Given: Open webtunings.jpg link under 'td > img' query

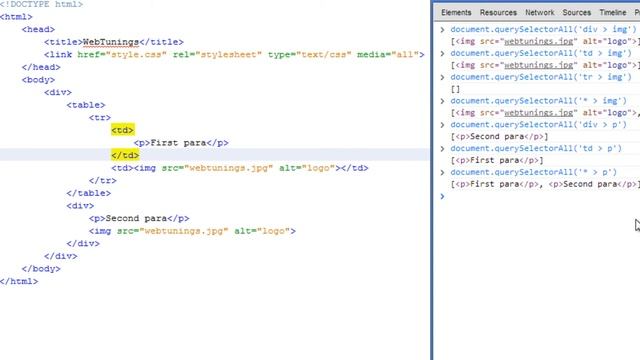Looking at the screenshot, I should 538,65.
